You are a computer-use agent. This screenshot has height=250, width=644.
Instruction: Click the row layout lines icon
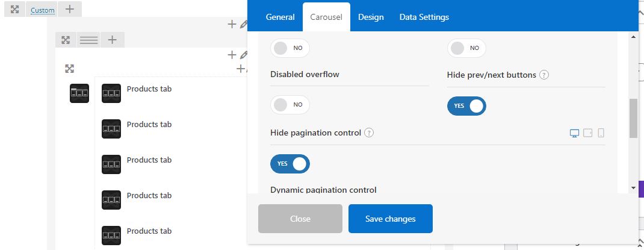tap(88, 40)
